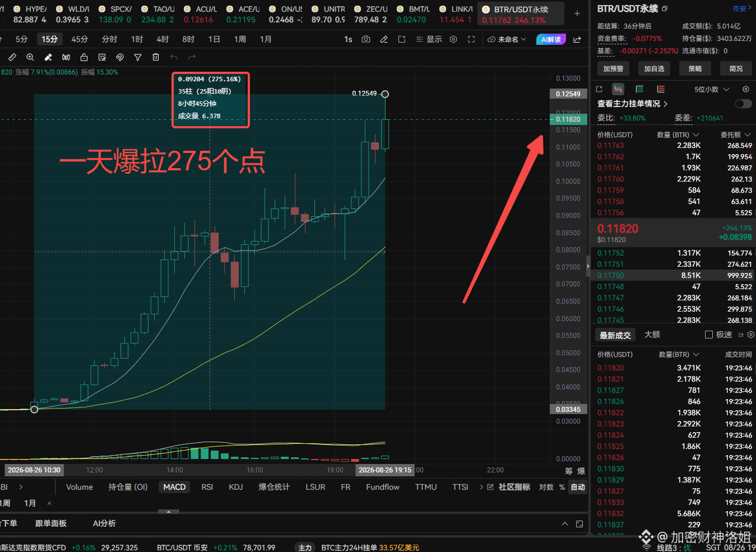The height and width of the screenshot is (552, 756).
Task: Toggle the lock drawings icon
Action: [84, 57]
